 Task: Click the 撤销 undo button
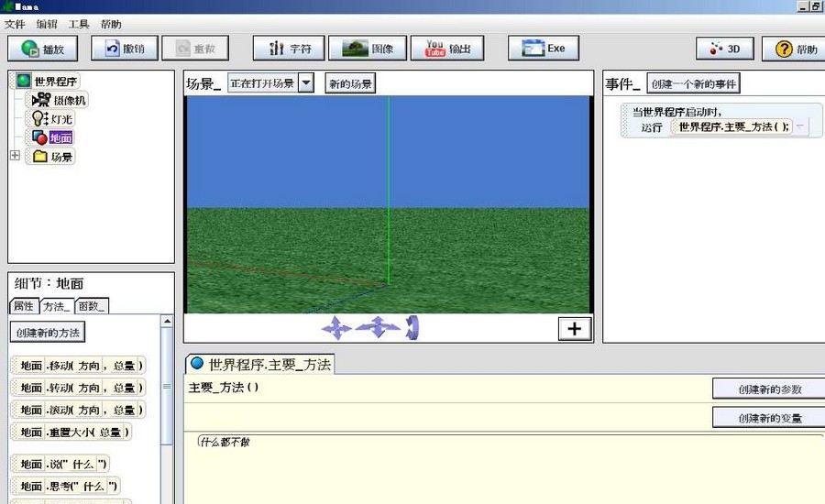pyautogui.click(x=125, y=49)
